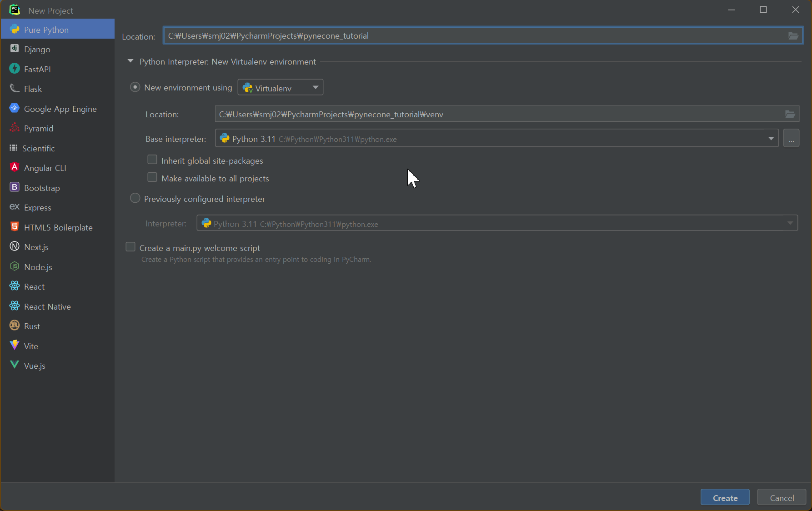Click the Pyramid icon
The image size is (812, 511).
pyautogui.click(x=15, y=128)
